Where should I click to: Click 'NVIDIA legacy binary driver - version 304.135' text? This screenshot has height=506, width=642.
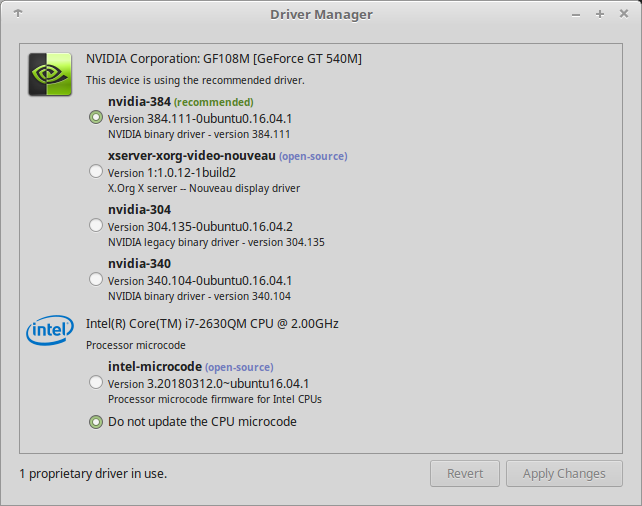pyautogui.click(x=216, y=242)
